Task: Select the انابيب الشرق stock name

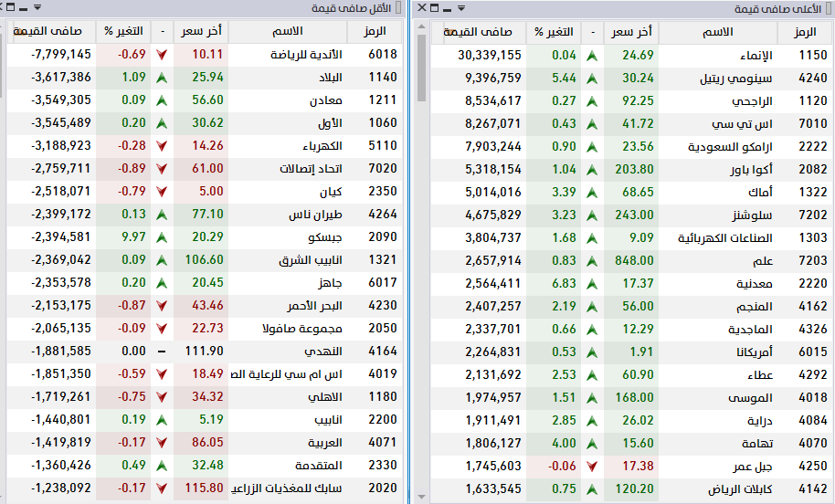Action: (311, 260)
